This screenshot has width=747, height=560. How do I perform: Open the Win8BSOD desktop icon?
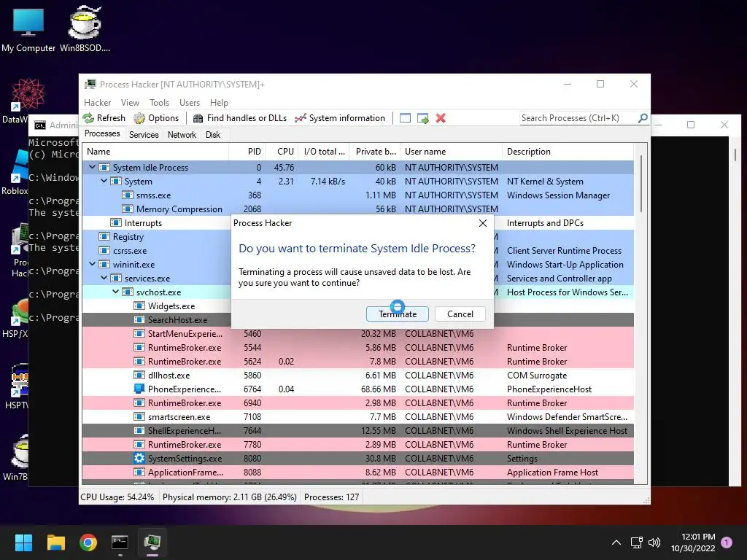tap(85, 29)
